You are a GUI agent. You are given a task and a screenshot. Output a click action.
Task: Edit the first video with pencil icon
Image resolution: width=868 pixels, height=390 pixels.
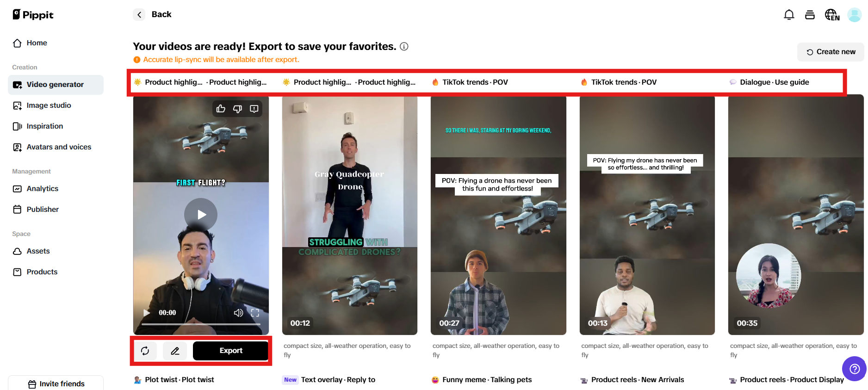175,351
